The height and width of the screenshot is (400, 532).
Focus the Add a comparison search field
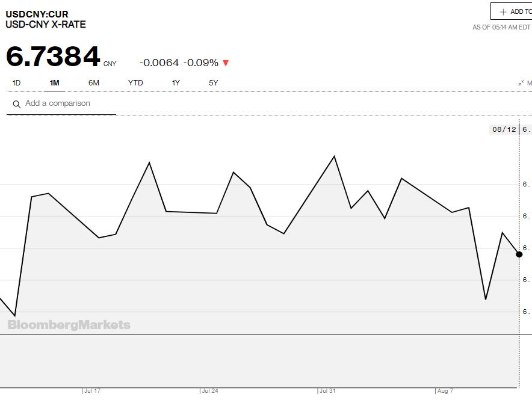click(66, 103)
